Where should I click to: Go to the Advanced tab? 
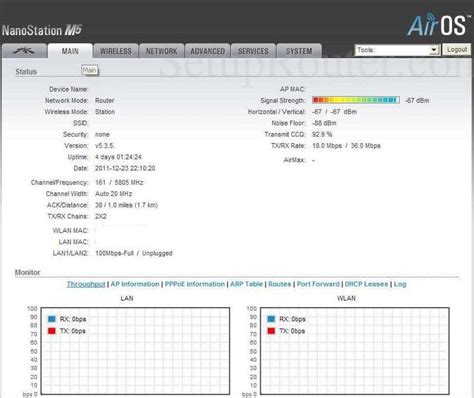(x=207, y=51)
